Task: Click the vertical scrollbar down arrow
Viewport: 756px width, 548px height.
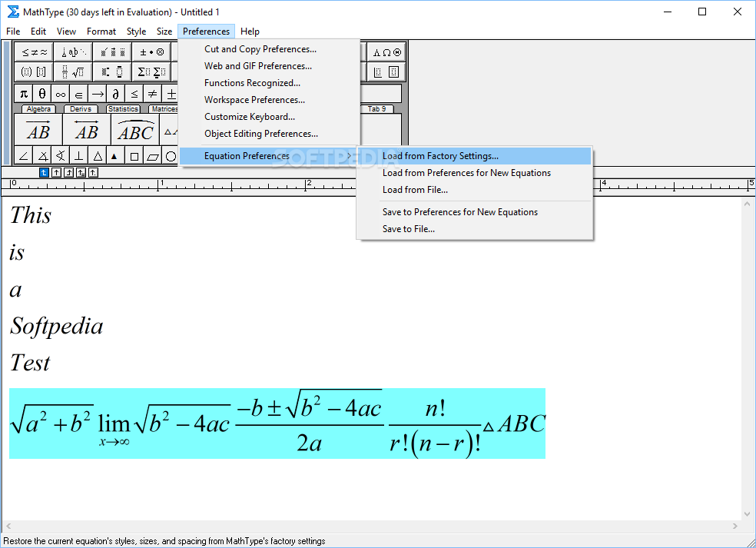Action: coord(747,513)
